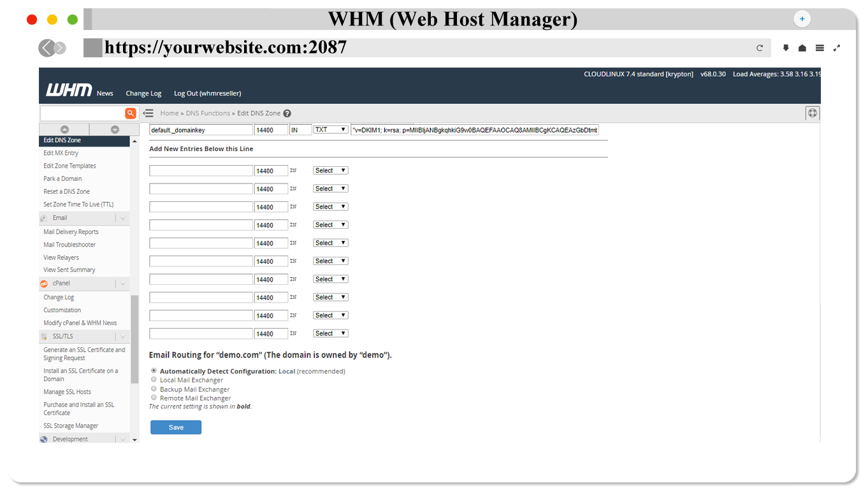Image resolution: width=868 pixels, height=490 pixels.
Task: Expand the Development section chevron
Action: tap(122, 439)
